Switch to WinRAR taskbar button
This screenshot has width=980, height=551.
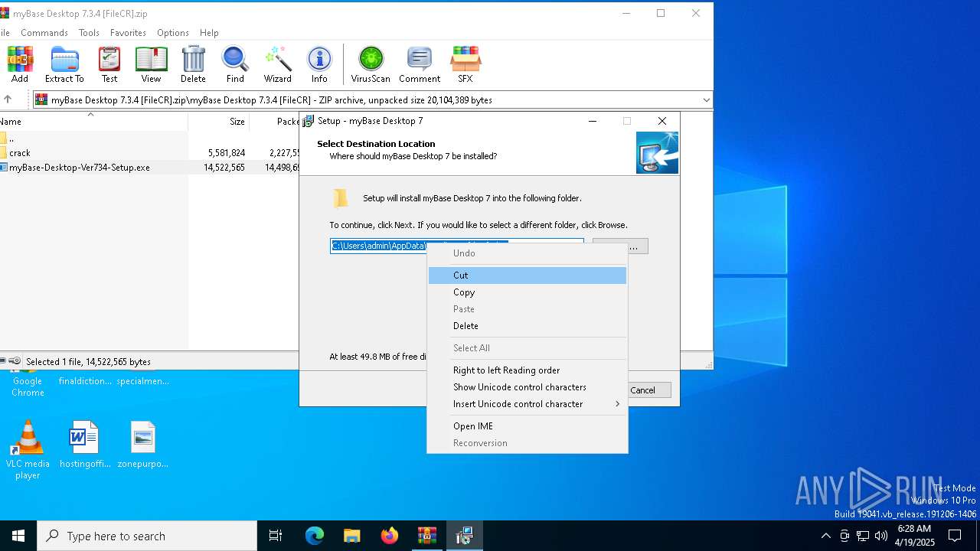[x=426, y=536]
